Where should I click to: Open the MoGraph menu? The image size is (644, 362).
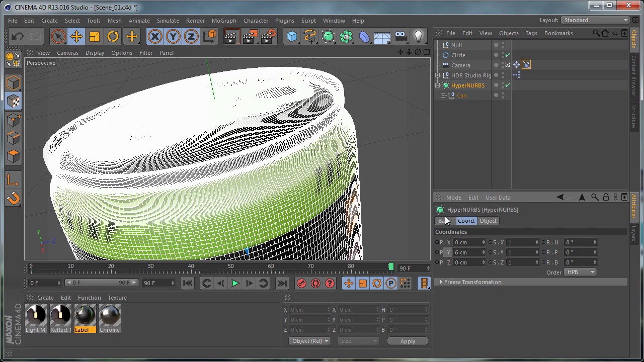(x=224, y=21)
